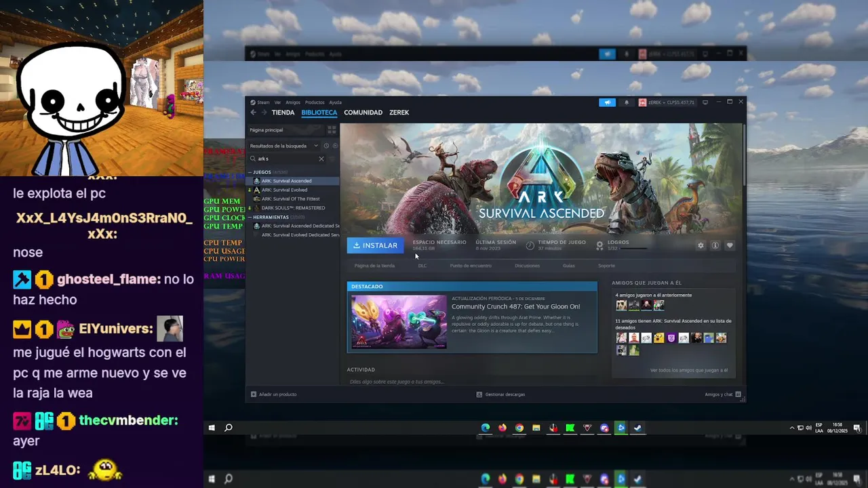Switch to the TIENDA tab

point(283,113)
